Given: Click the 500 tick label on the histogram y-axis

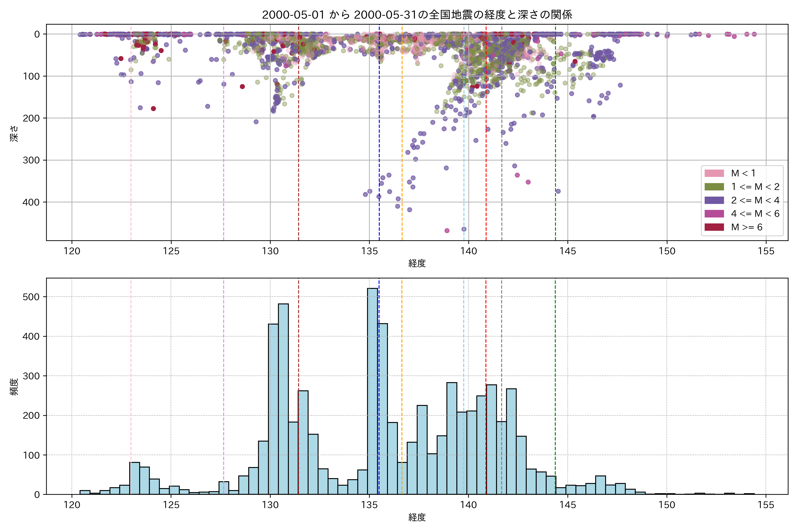Looking at the screenshot, I should [x=31, y=297].
